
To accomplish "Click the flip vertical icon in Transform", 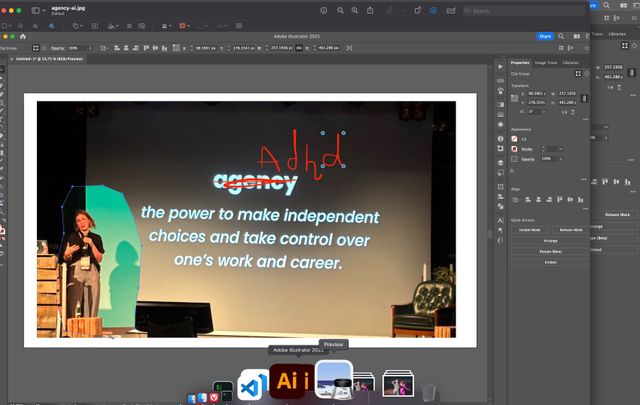I will pyautogui.click(x=573, y=112).
